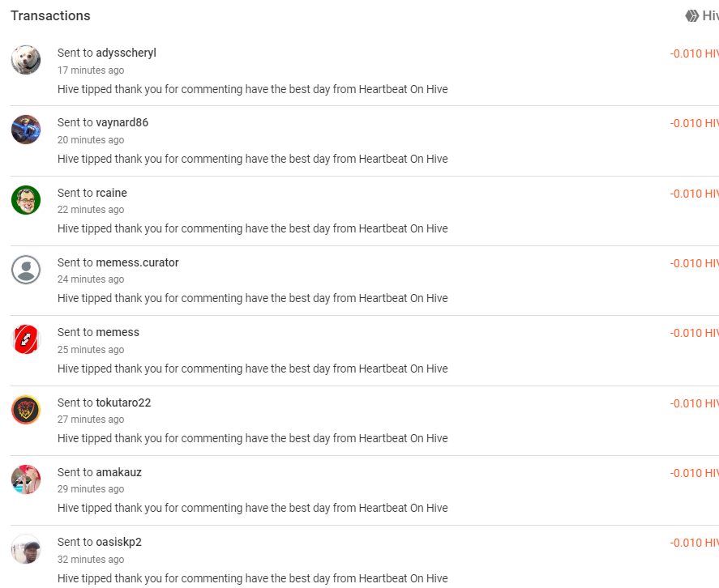Open the amakauz username link
This screenshot has width=719, height=588.
119,472
